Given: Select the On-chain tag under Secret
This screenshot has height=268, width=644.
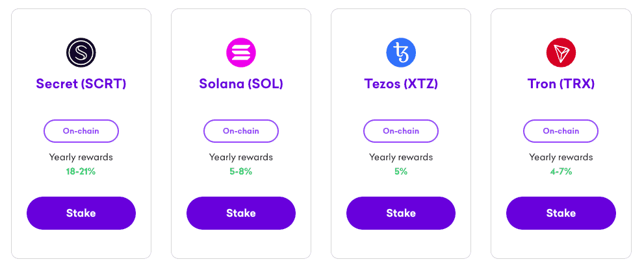Looking at the screenshot, I should click(x=81, y=130).
